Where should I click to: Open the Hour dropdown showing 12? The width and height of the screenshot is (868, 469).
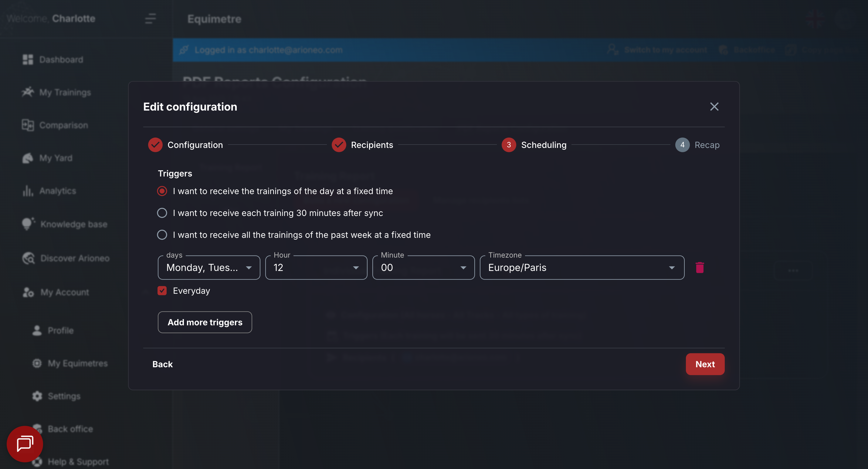[316, 267]
